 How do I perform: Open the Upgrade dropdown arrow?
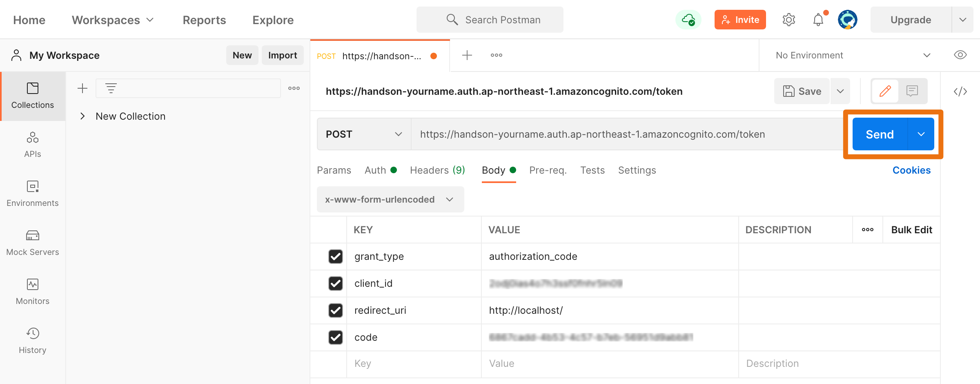963,20
